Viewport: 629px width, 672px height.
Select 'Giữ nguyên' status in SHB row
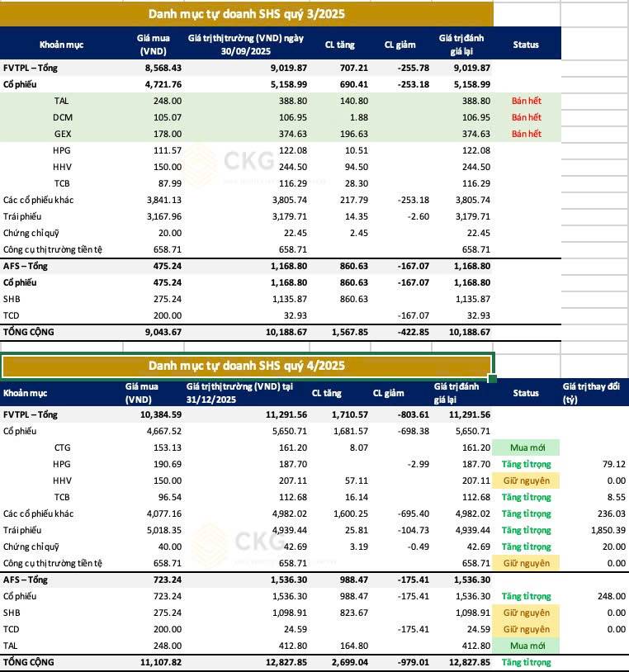[x=527, y=613]
